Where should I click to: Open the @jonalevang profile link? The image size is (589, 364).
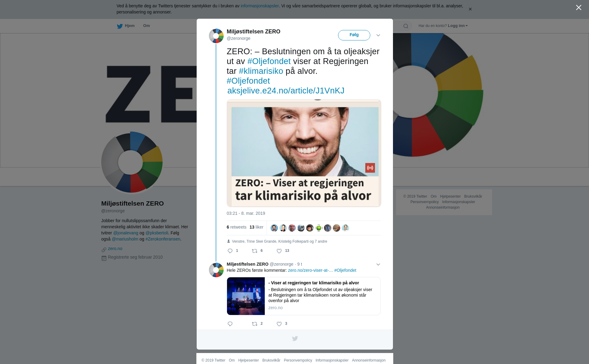pyautogui.click(x=126, y=233)
